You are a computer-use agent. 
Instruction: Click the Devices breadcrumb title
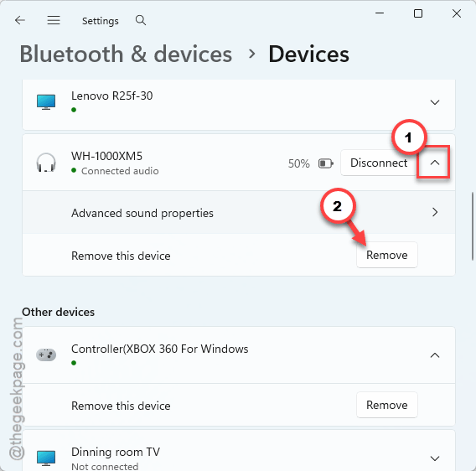(x=308, y=54)
